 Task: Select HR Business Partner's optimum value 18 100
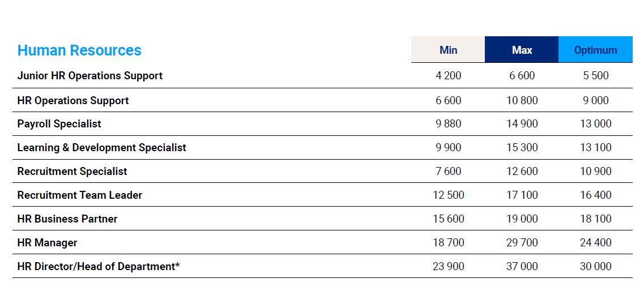pos(596,219)
